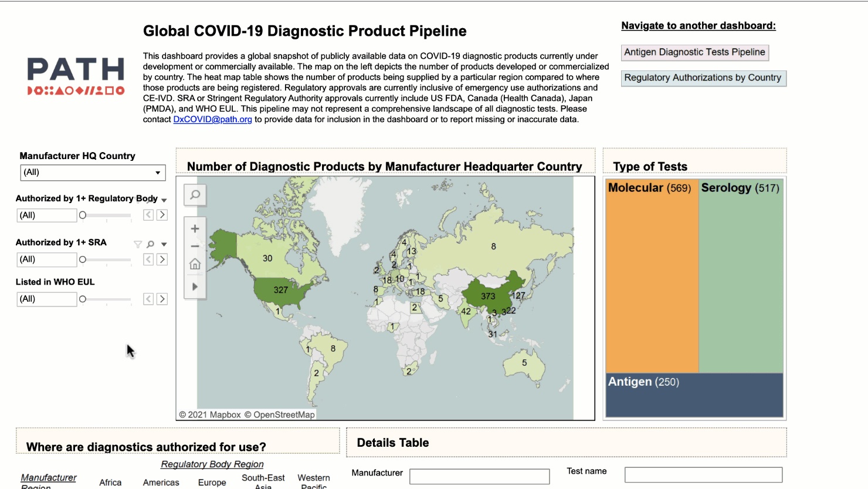The height and width of the screenshot is (489, 868).
Task: Zoom out on the map
Action: [195, 246]
